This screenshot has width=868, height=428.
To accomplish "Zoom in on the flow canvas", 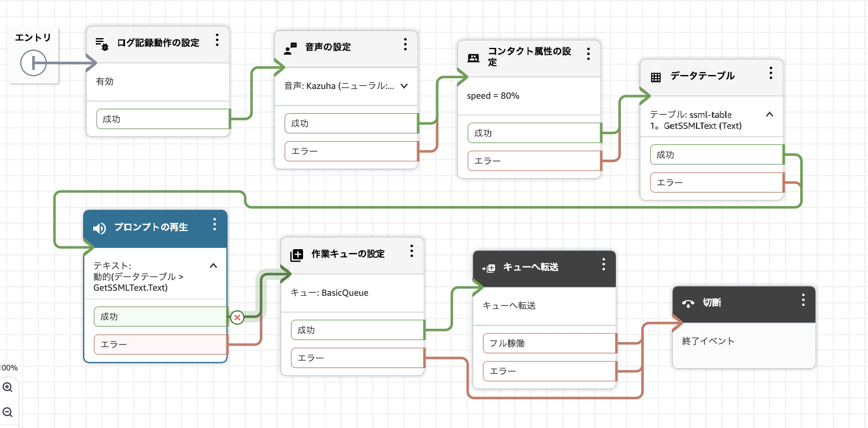I will click(x=8, y=387).
